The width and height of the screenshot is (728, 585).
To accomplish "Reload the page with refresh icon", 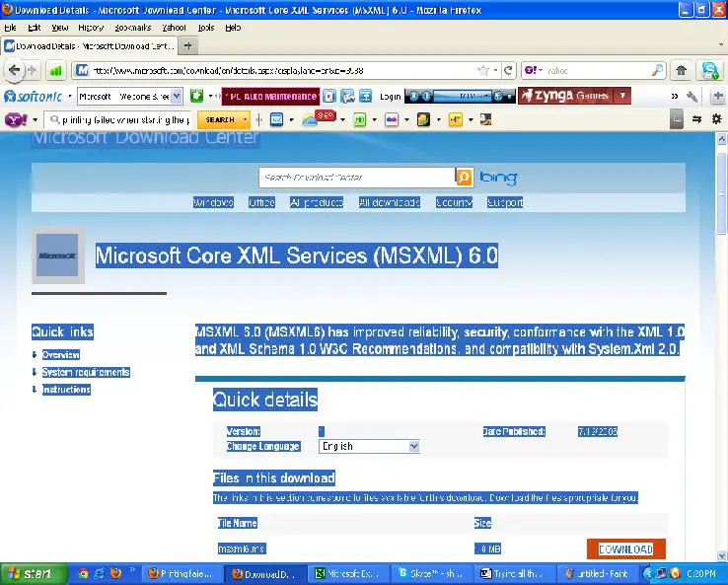I will tap(508, 71).
